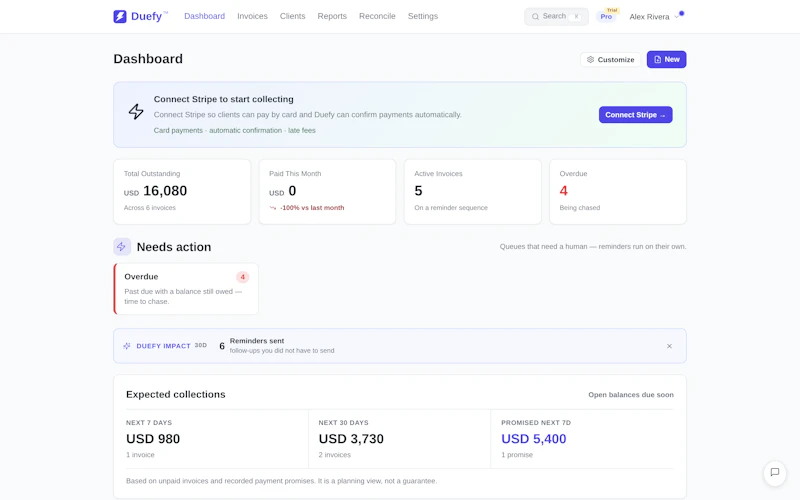Dismiss the Duefy Impact banner
Image resolution: width=800 pixels, height=500 pixels.
tap(669, 346)
